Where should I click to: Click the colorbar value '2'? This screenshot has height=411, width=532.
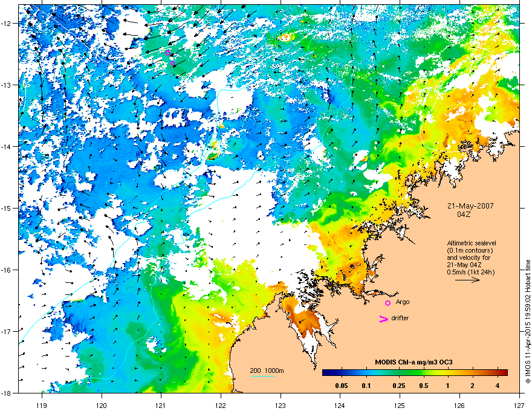tap(473, 386)
